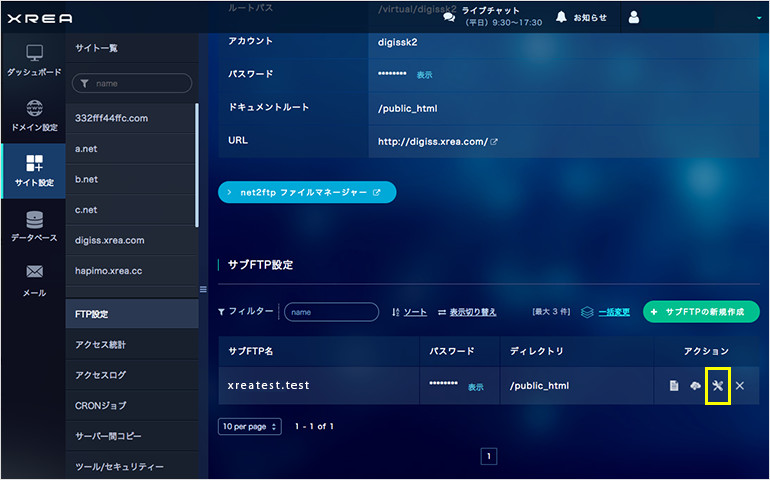The height and width of the screenshot is (480, 770).
Task: Click the wrench settings icon for xreatest.test
Action: [717, 386]
